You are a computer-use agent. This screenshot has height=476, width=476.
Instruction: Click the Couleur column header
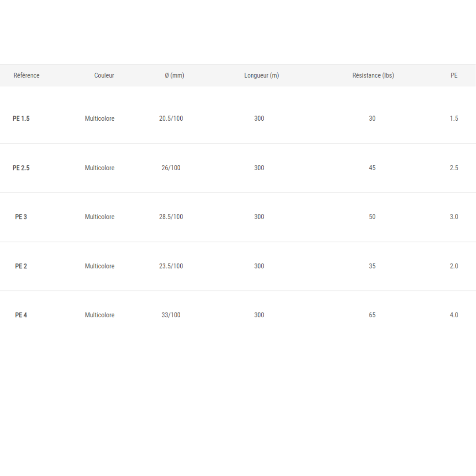pyautogui.click(x=104, y=75)
